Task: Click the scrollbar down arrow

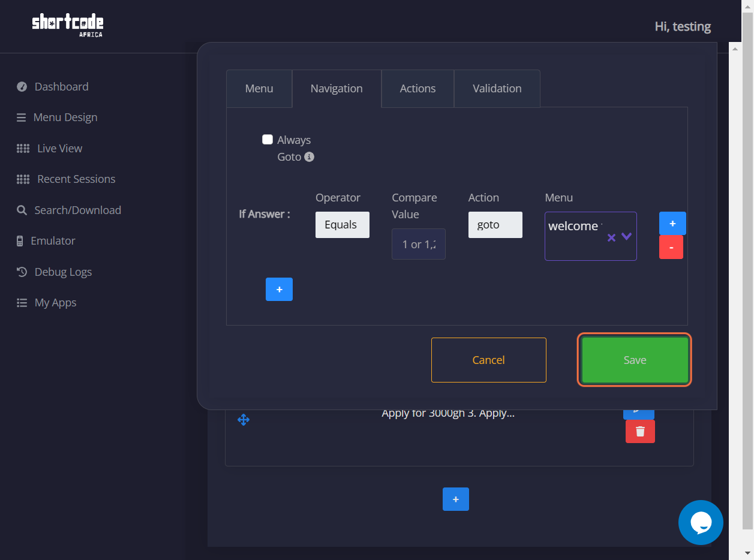Action: coord(747,553)
